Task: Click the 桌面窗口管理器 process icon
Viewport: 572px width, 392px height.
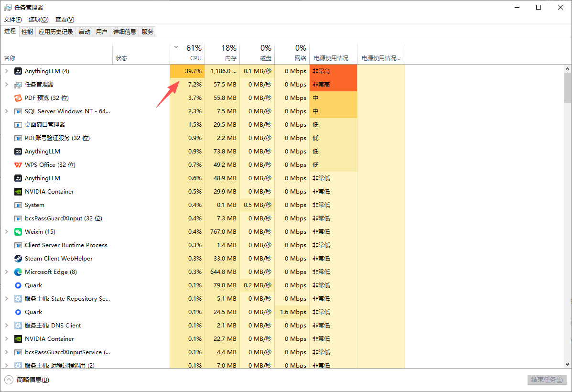Action: 18,125
